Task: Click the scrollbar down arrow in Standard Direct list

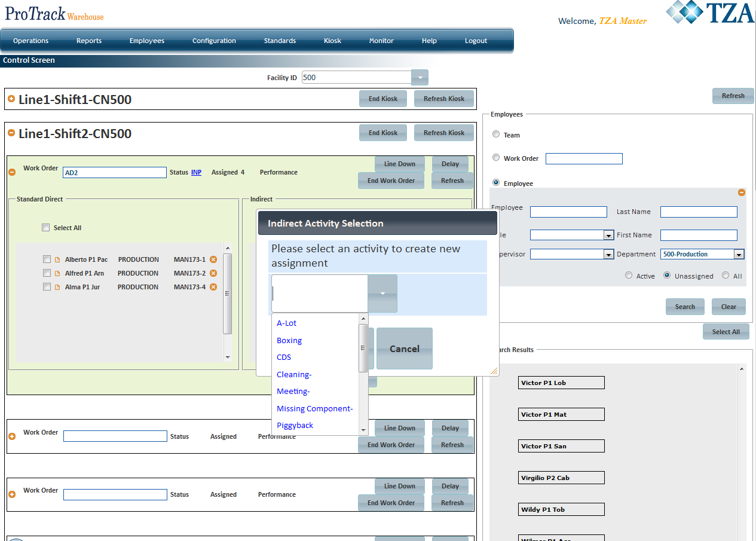Action: click(228, 357)
